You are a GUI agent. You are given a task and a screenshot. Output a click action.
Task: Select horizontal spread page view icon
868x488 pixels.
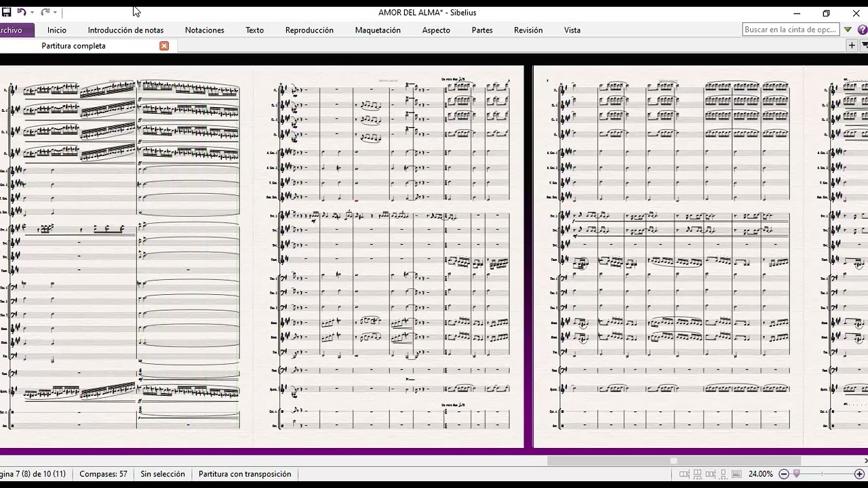click(684, 474)
